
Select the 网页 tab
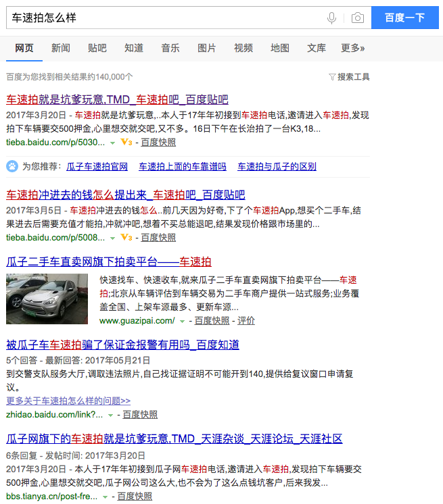tap(24, 48)
